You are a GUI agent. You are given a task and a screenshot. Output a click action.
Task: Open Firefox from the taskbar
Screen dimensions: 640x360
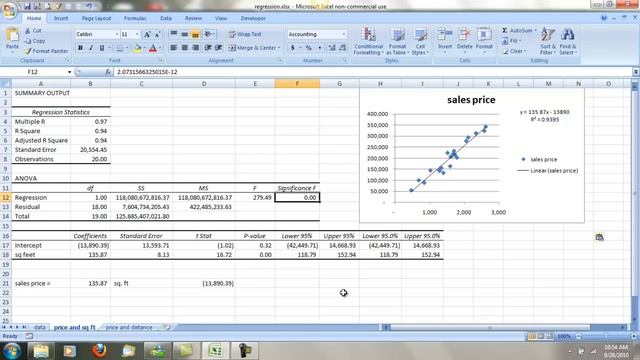pyautogui.click(x=99, y=350)
